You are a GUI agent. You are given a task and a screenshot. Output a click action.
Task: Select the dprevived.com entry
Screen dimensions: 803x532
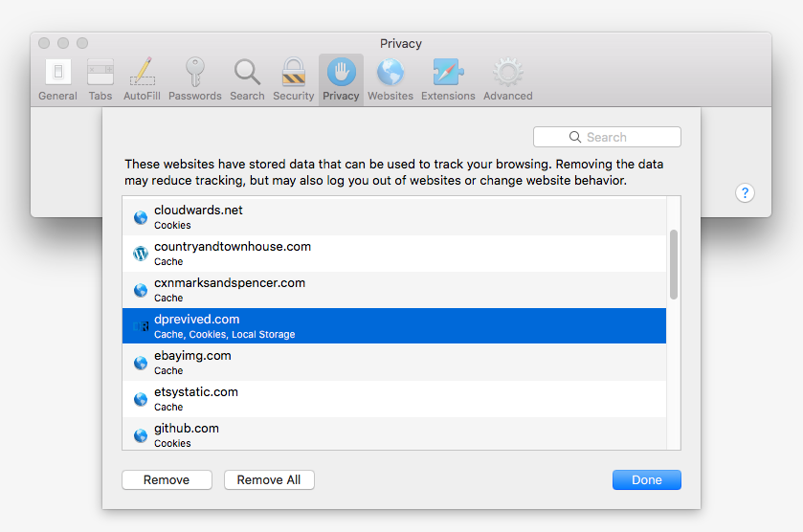[394, 326]
